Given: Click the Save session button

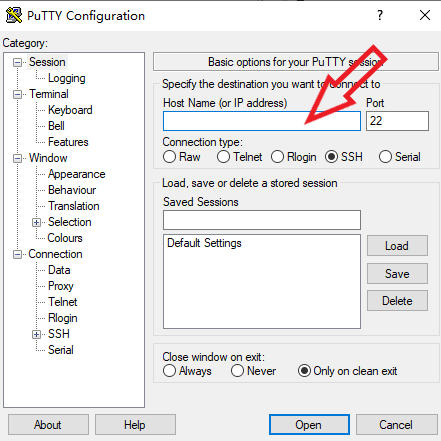Looking at the screenshot, I should (x=397, y=273).
